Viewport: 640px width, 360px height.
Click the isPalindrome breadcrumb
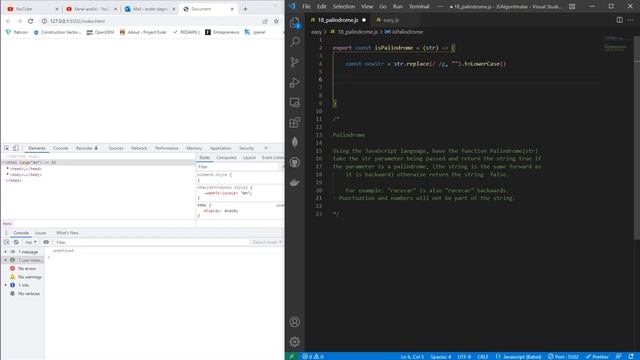[404, 32]
